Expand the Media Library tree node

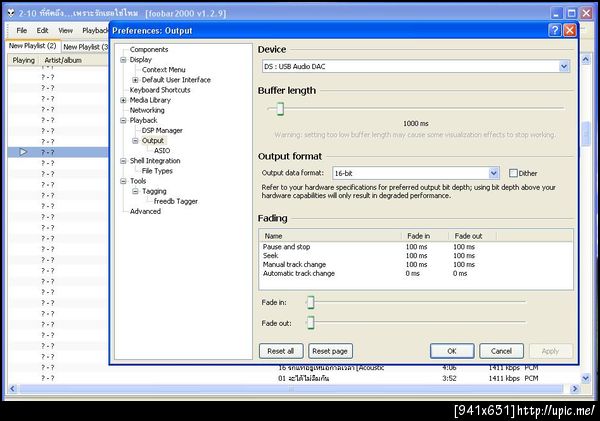[x=123, y=100]
